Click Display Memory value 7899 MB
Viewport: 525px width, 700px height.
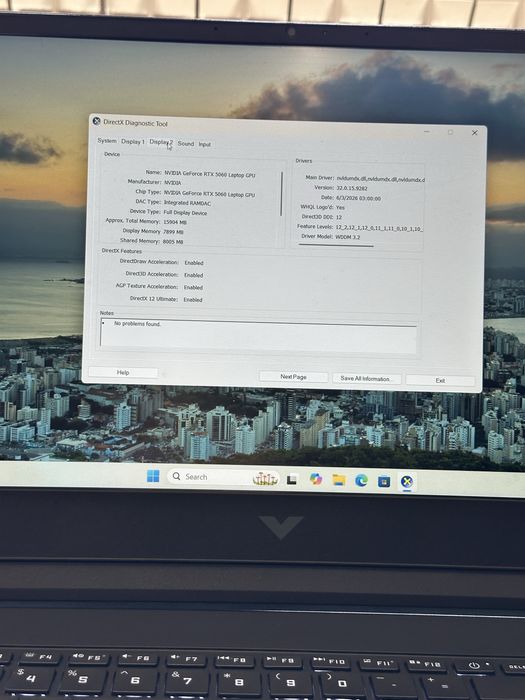click(x=173, y=232)
